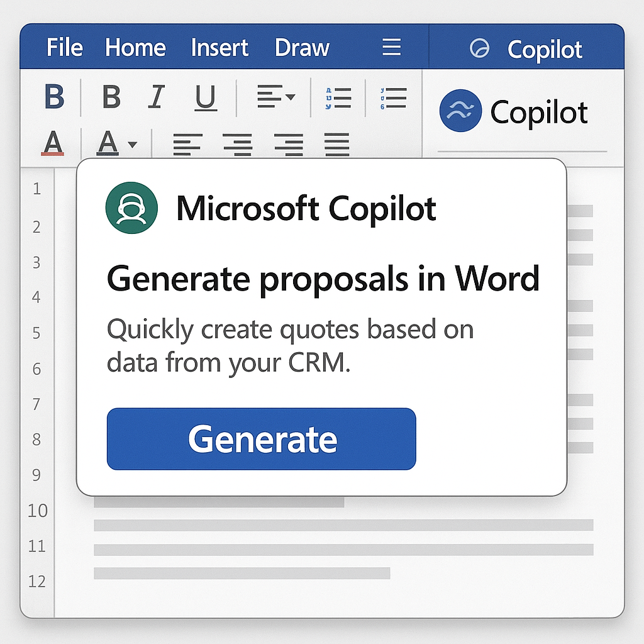The width and height of the screenshot is (644, 644).
Task: Click the gray-underlined text highlight A
Action: [108, 143]
